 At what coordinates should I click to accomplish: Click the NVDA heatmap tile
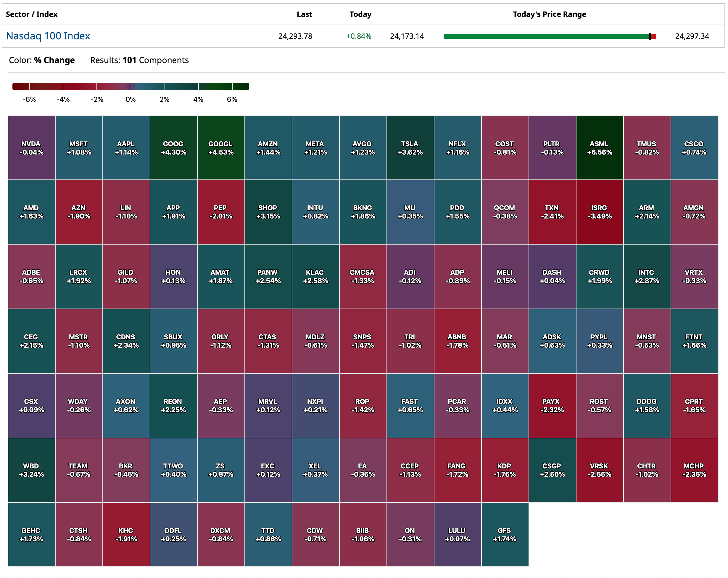[31, 148]
